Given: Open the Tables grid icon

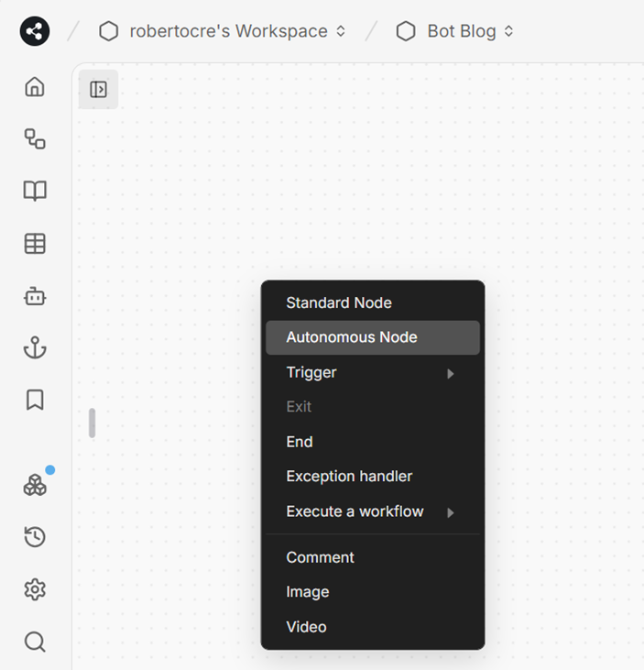Looking at the screenshot, I should click(35, 244).
